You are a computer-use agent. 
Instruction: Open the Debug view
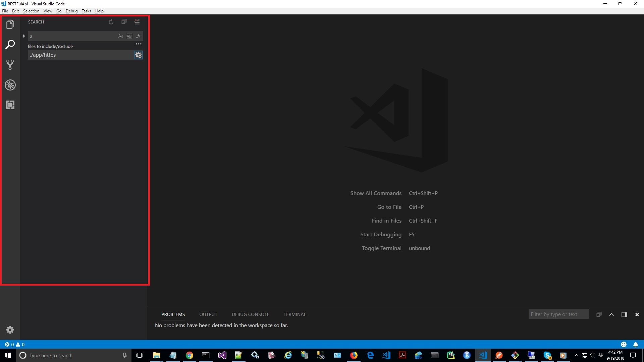(10, 85)
